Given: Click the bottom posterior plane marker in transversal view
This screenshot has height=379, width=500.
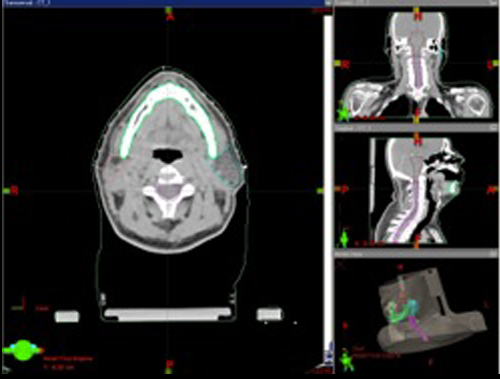Looking at the screenshot, I should coord(170,365).
